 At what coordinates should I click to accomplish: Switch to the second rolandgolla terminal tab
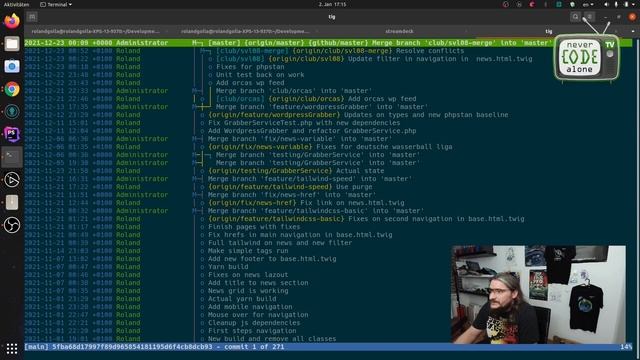246,31
